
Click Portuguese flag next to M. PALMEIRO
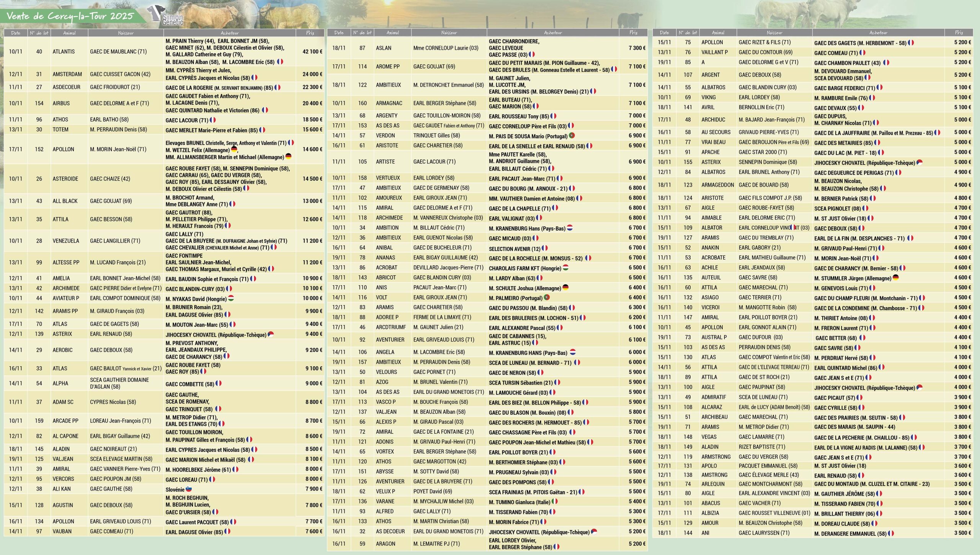click(x=547, y=297)
